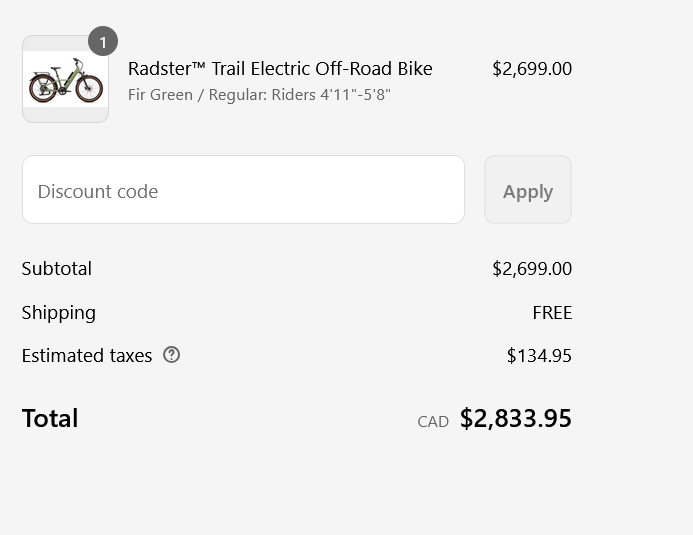693x535 pixels.
Task: Click the Estimated taxes label
Action: [x=87, y=356]
